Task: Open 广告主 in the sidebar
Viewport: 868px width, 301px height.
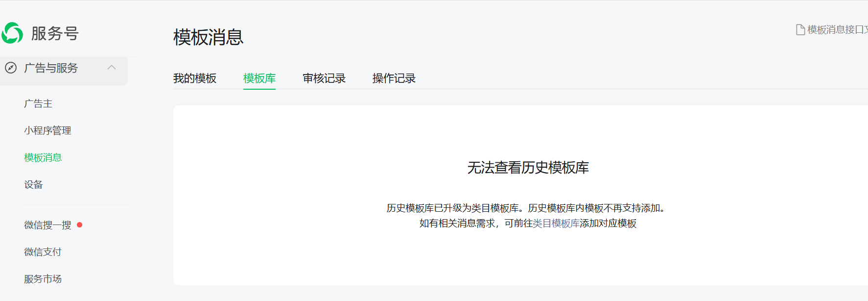Action: [x=38, y=104]
